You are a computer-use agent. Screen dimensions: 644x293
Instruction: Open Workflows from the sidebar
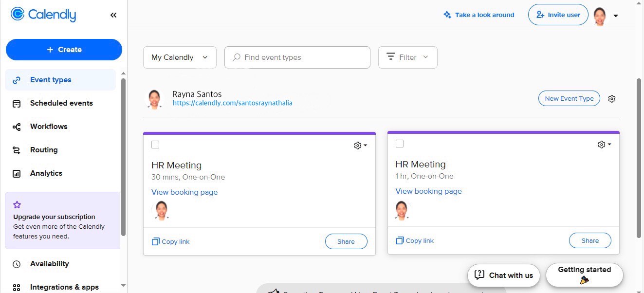pyautogui.click(x=49, y=127)
